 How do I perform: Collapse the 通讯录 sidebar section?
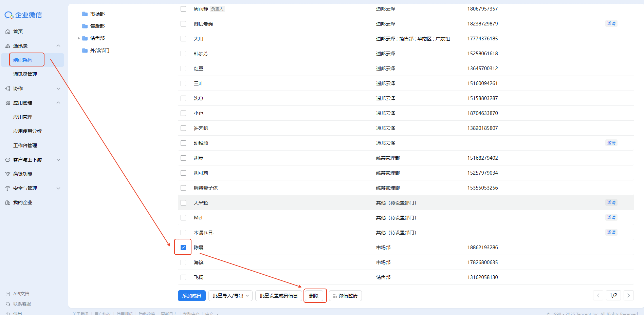coord(58,46)
